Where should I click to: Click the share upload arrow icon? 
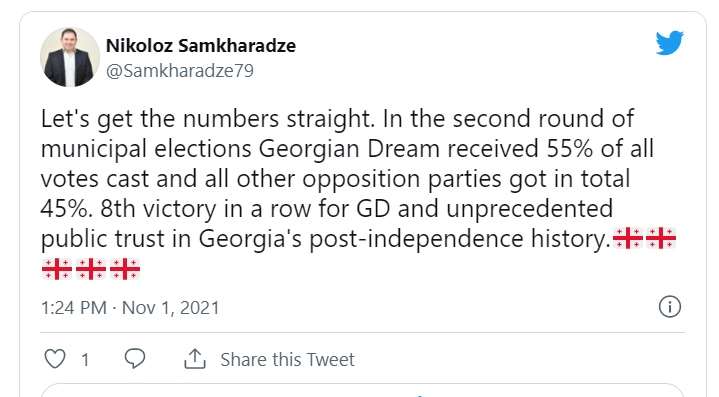point(195,359)
